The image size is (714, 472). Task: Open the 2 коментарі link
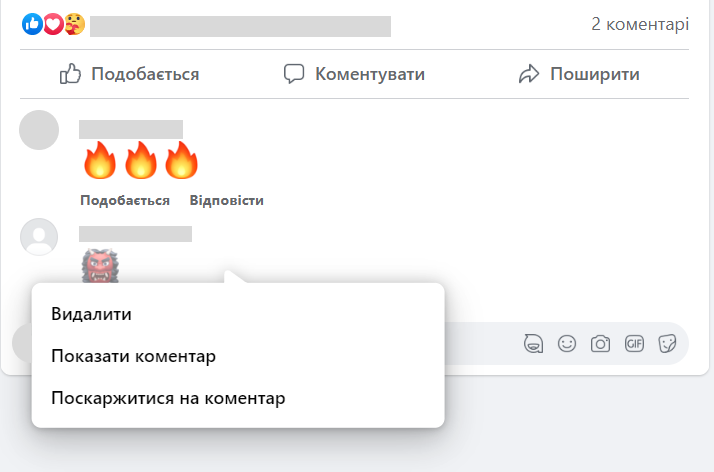coord(640,24)
